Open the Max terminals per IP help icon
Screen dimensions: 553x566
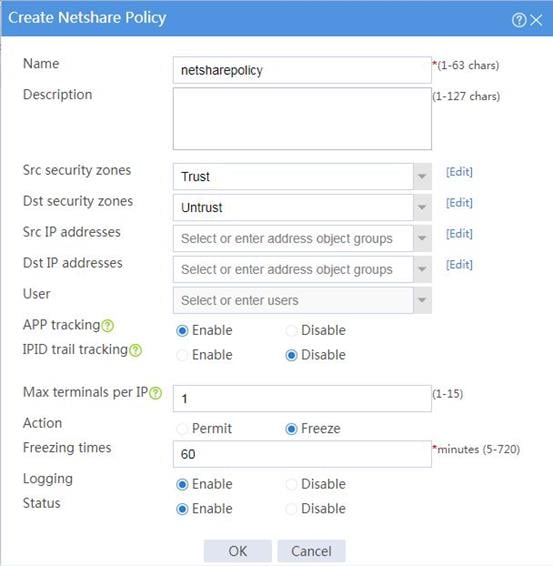click(156, 393)
